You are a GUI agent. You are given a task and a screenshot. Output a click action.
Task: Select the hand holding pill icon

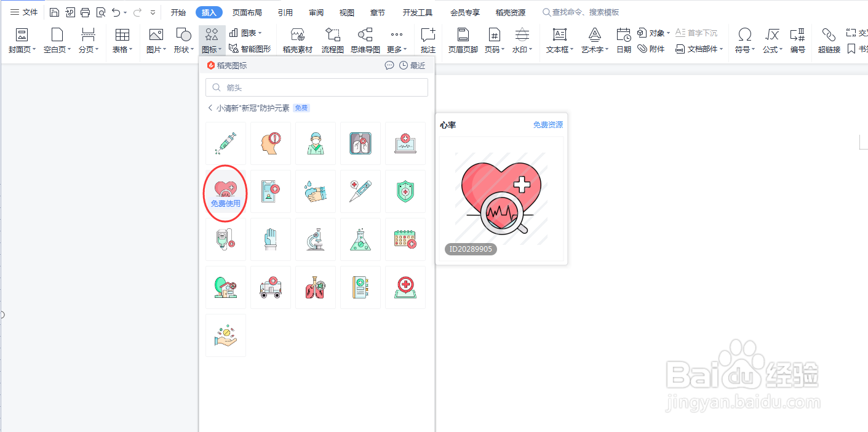coord(226,335)
